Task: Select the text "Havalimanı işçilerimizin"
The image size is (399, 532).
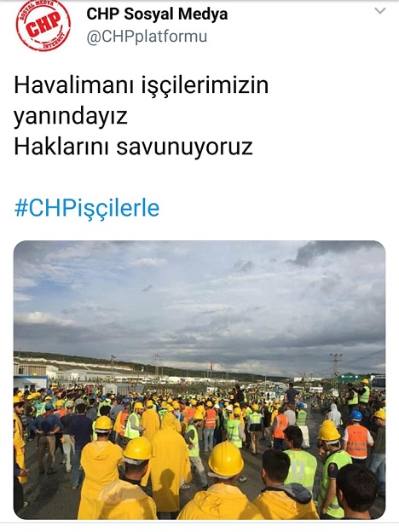Action: 142,84
